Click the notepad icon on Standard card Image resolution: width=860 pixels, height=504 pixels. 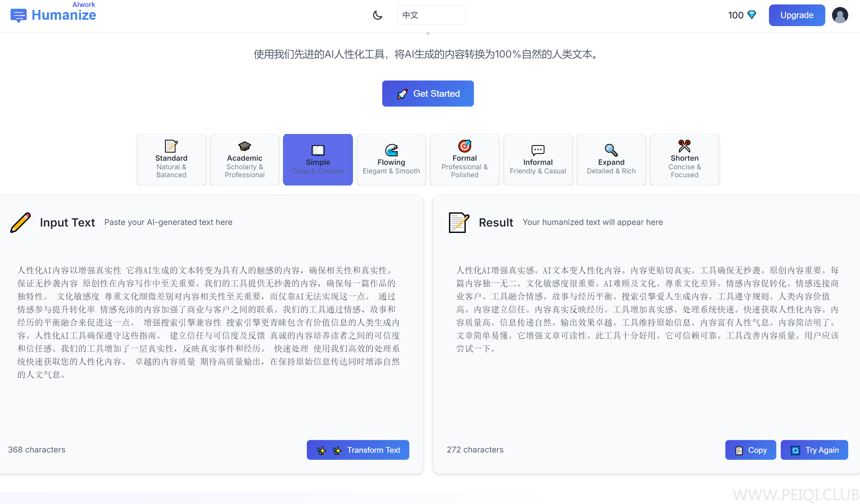point(171,146)
